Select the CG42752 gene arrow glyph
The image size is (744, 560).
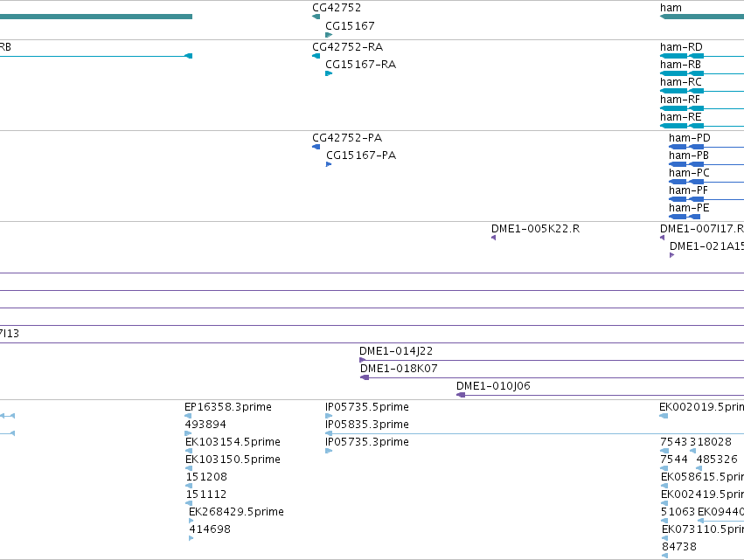point(316,17)
